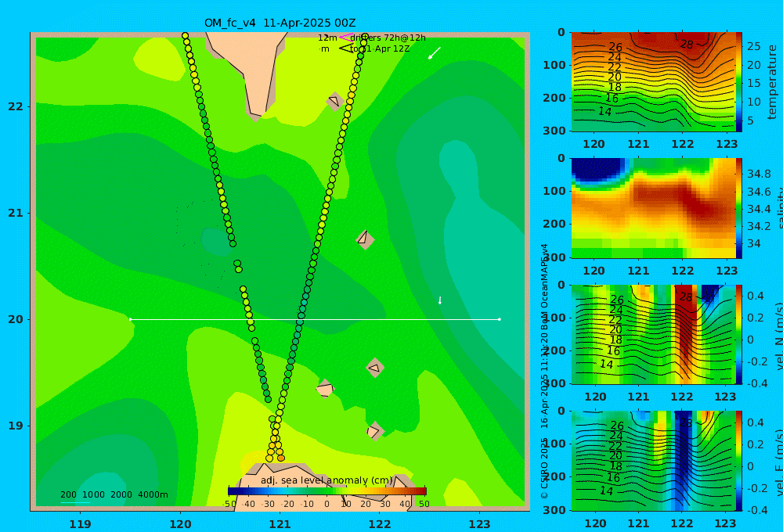Click the "28" contour label in temperature panel
783x532 pixels.
pyautogui.click(x=687, y=45)
